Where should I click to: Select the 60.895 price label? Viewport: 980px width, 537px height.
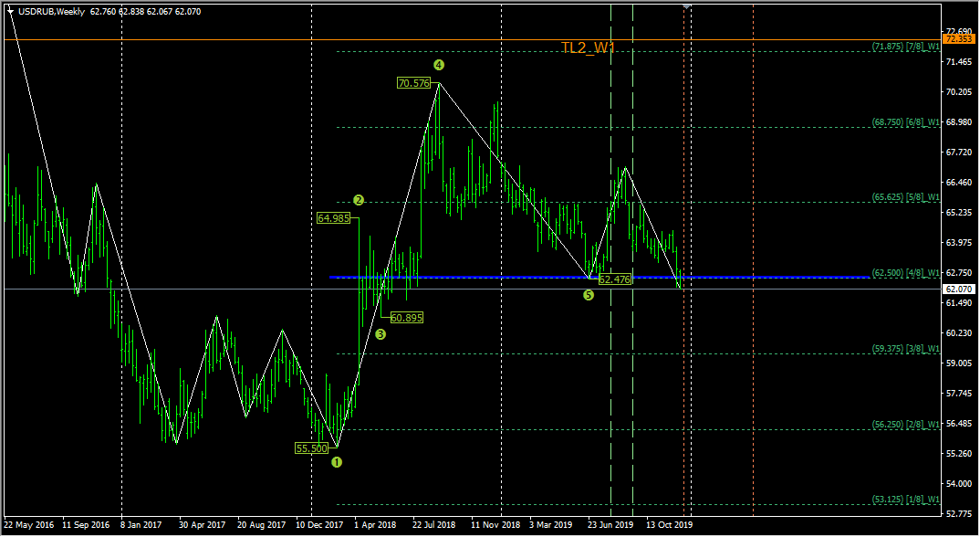point(407,318)
